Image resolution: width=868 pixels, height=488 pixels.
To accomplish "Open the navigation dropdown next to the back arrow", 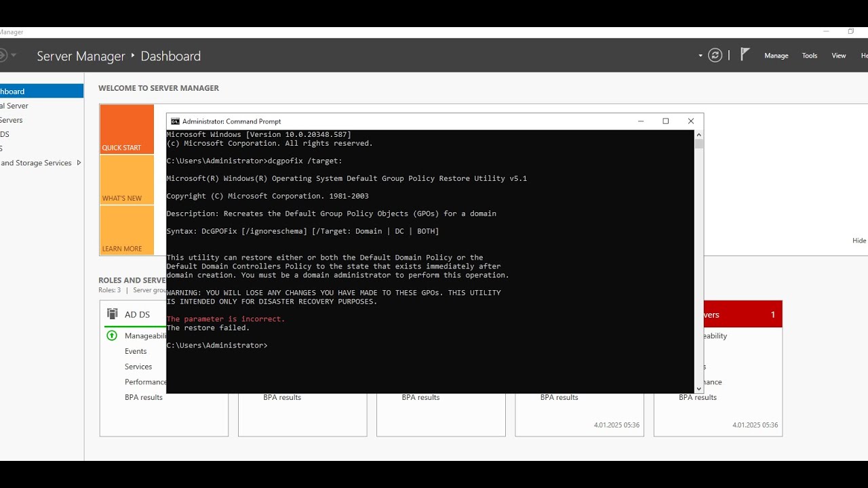I will pos(15,55).
